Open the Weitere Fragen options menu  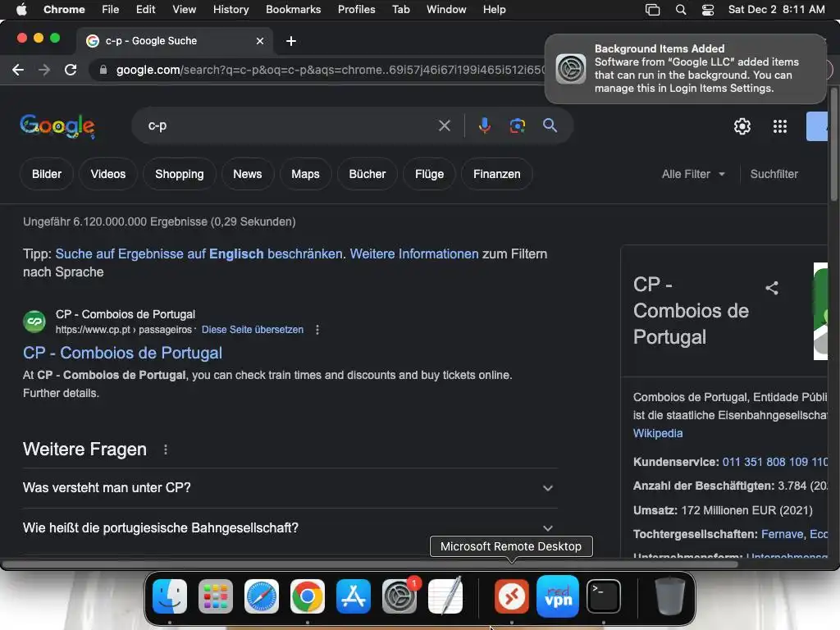[166, 450]
